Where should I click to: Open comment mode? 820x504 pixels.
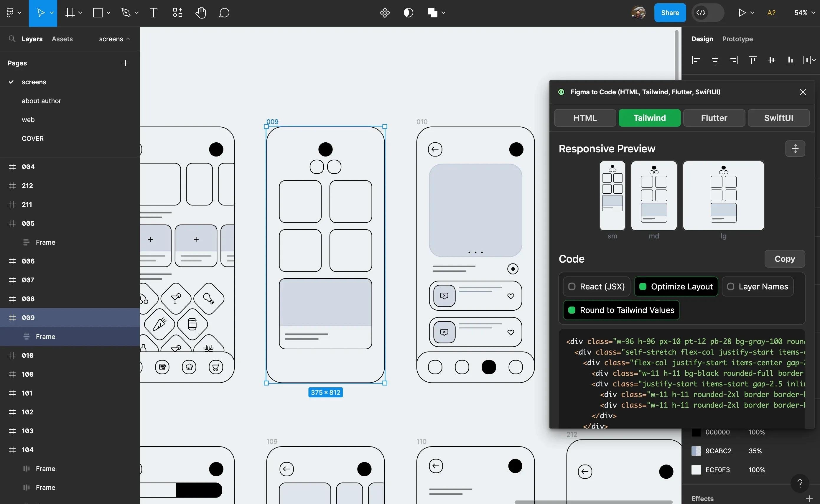tap(224, 13)
